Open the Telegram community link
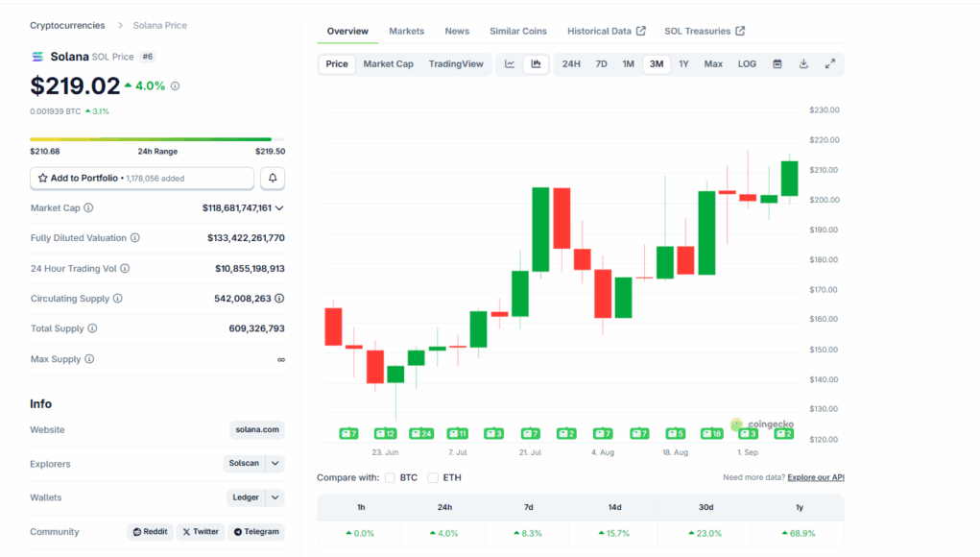Viewport: 980px width, 557px height. (256, 532)
